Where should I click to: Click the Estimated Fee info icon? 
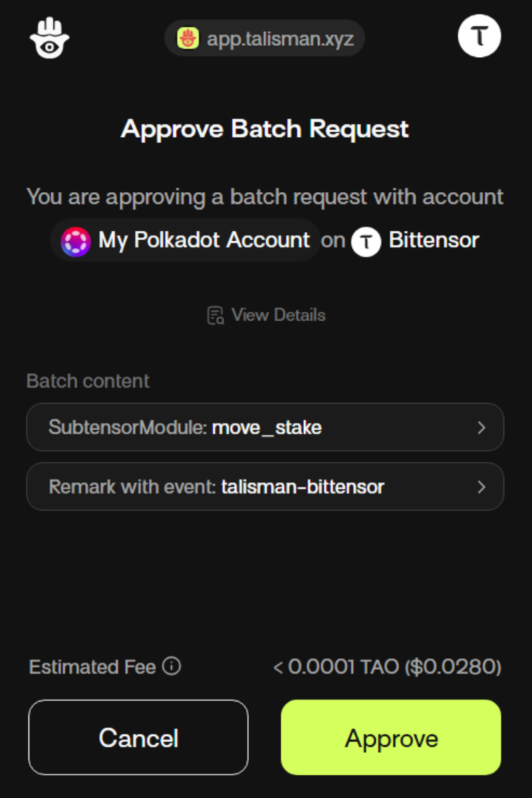[x=172, y=666]
